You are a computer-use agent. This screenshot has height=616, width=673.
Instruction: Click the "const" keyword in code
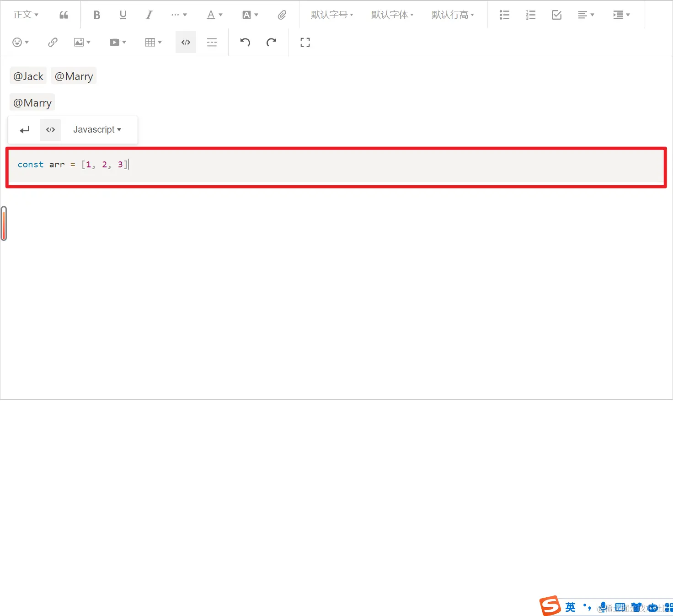tap(31, 165)
